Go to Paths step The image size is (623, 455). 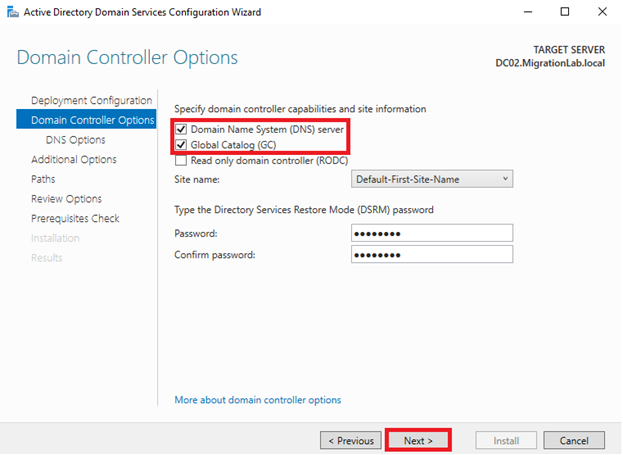click(x=43, y=179)
